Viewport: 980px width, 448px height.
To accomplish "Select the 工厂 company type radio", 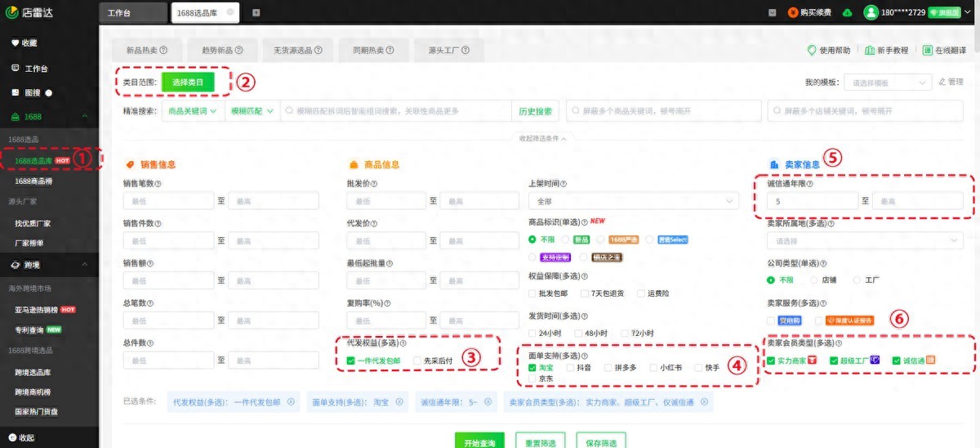I will (856, 280).
